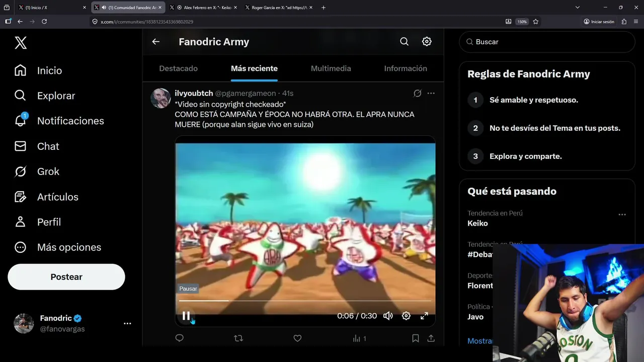Click the Grok icon on the post
The height and width of the screenshot is (362, 644).
pyautogui.click(x=417, y=94)
